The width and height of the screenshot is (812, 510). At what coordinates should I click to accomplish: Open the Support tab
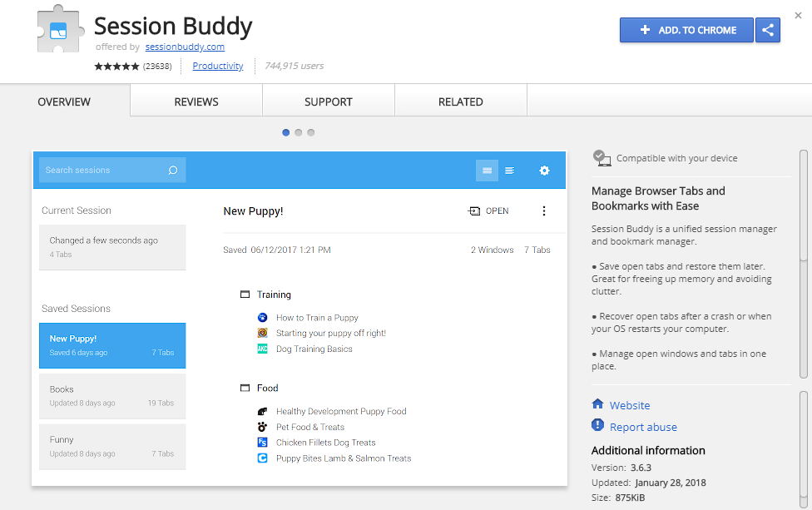329,102
